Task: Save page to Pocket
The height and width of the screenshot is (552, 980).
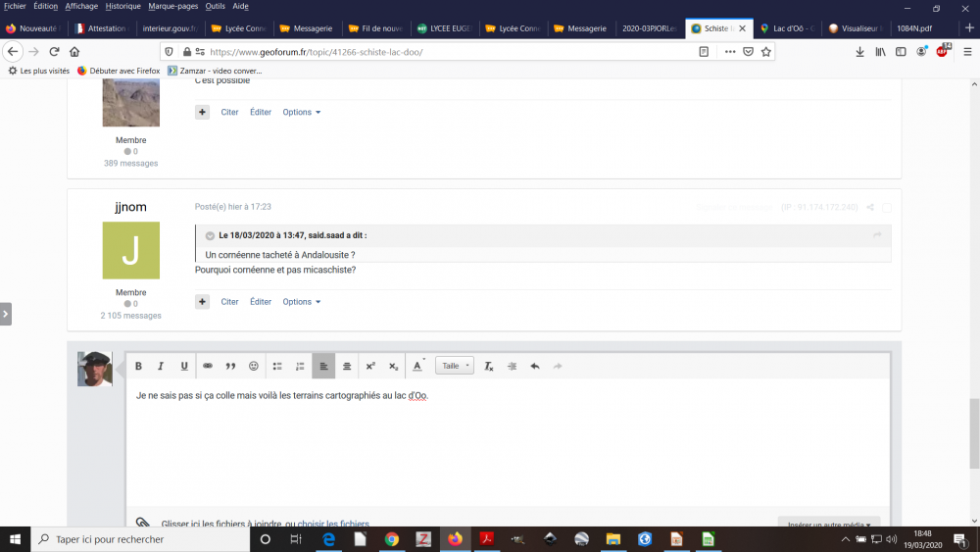Action: point(748,52)
